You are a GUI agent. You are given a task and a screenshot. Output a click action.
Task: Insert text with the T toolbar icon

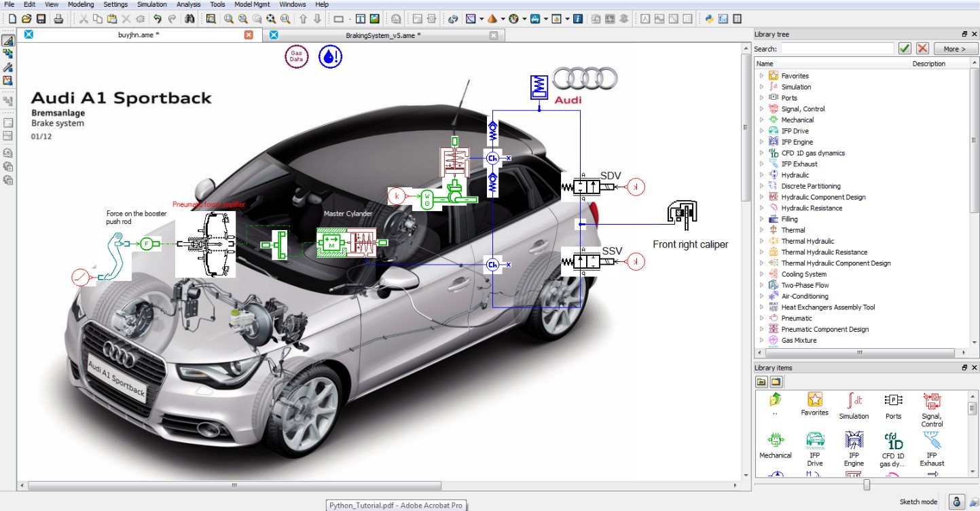[x=361, y=19]
